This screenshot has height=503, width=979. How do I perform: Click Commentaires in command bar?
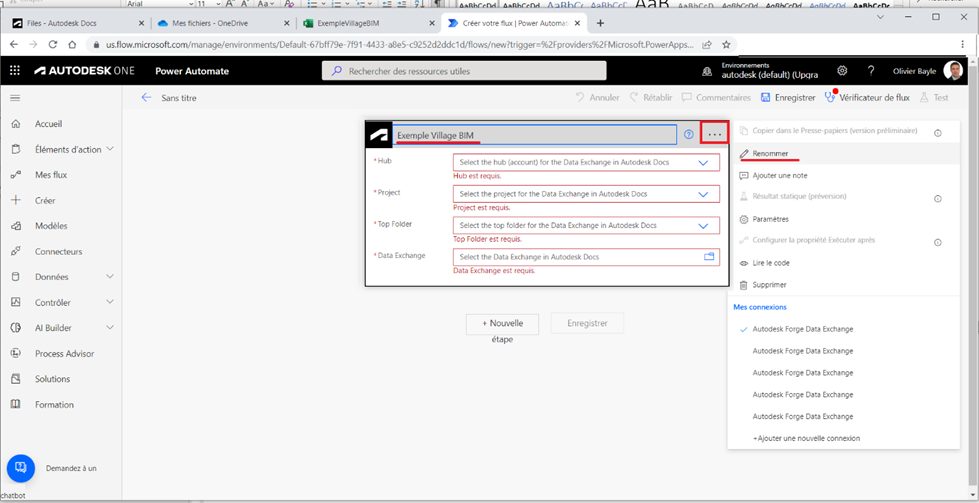[x=716, y=97]
